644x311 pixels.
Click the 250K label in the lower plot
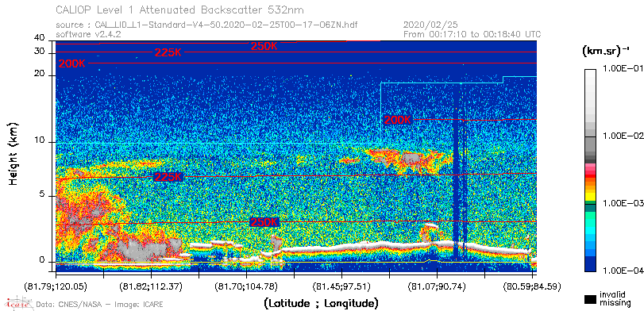(264, 222)
